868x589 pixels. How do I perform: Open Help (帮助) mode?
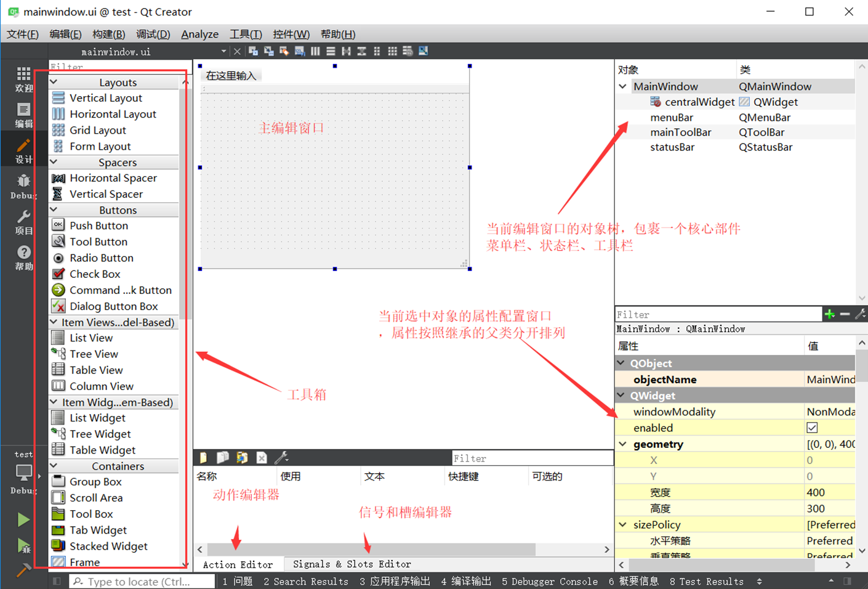pos(23,258)
